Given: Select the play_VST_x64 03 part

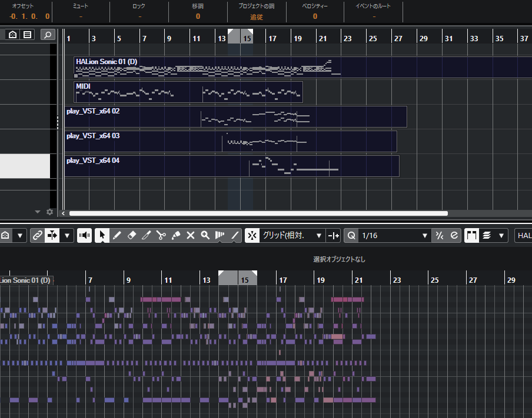Looking at the screenshot, I should click(x=231, y=141).
